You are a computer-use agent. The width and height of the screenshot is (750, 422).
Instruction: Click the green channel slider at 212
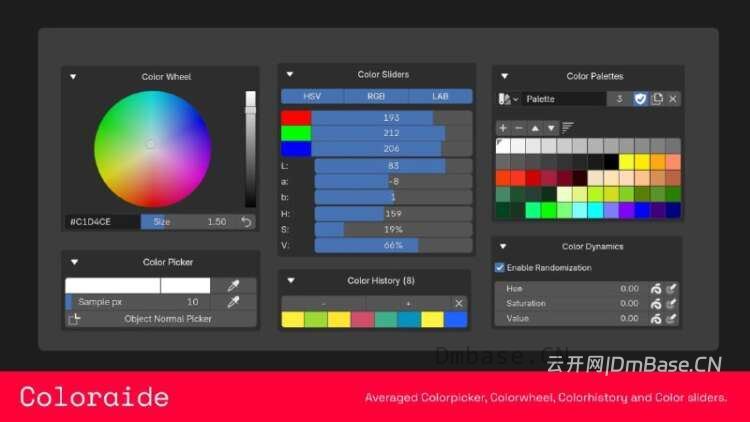click(x=392, y=133)
